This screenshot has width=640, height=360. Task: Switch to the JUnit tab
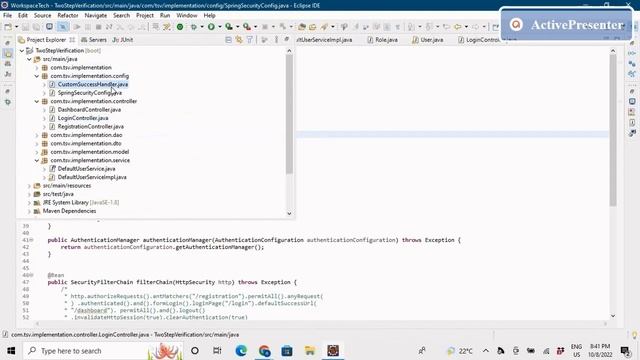coord(123,40)
